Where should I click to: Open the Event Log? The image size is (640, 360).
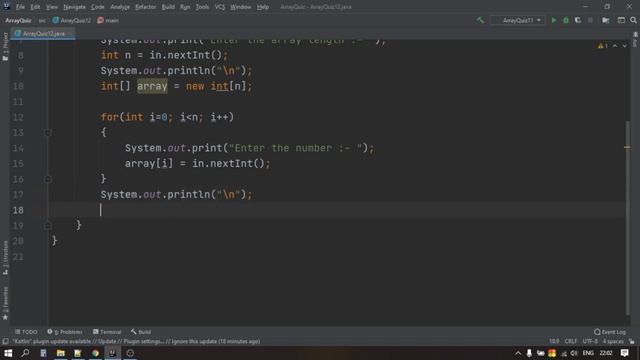pos(610,332)
